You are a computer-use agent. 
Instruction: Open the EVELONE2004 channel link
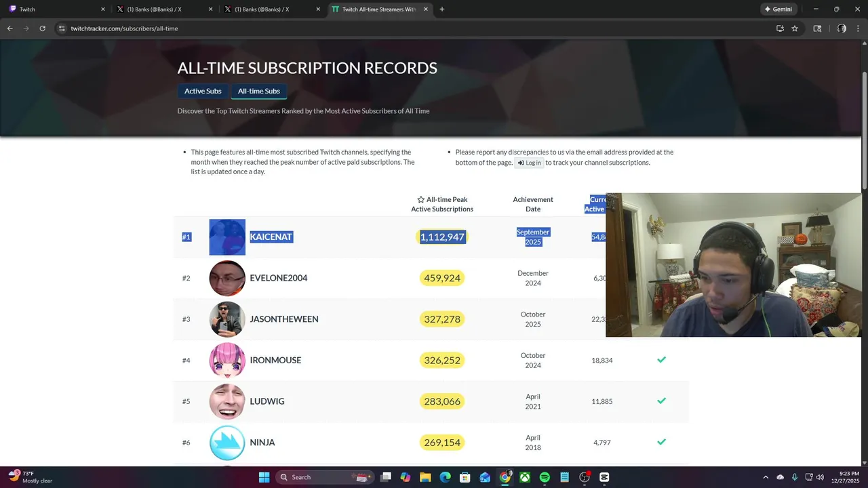pyautogui.click(x=279, y=278)
